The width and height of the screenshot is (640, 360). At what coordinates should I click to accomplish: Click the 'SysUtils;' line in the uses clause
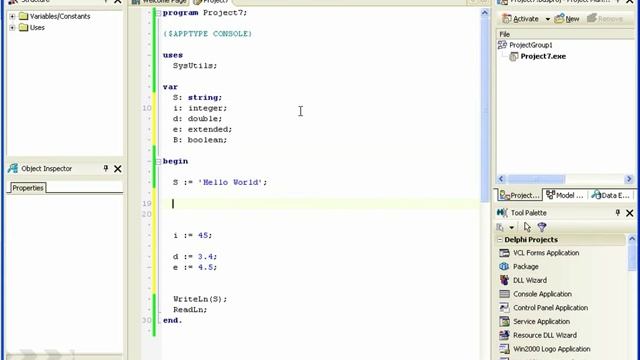(195, 65)
